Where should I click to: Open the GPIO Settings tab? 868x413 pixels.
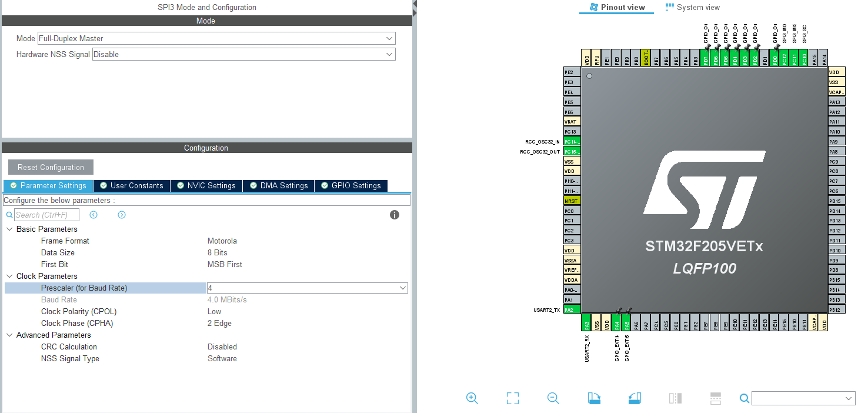(350, 185)
